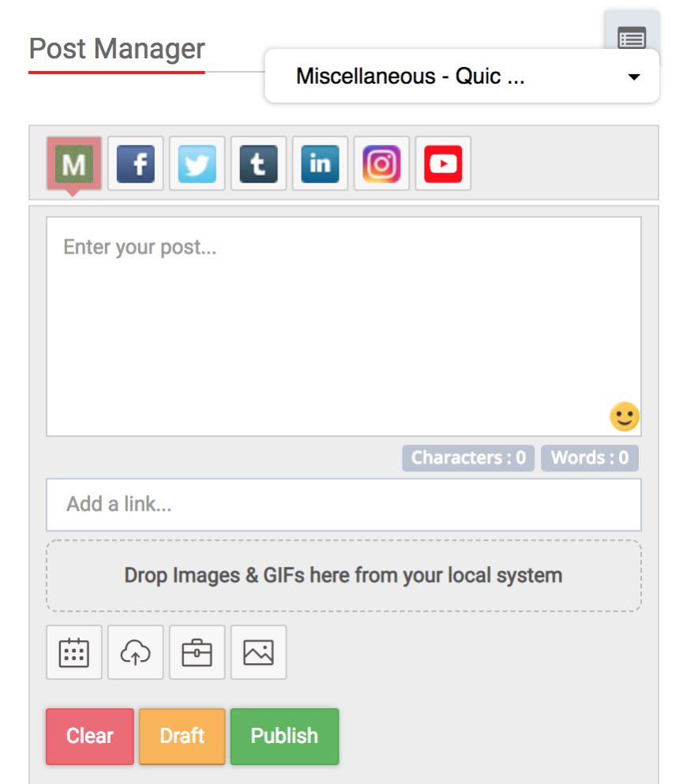Image resolution: width=683 pixels, height=784 pixels.
Task: Click the calendar scheduling icon
Action: [x=73, y=652]
